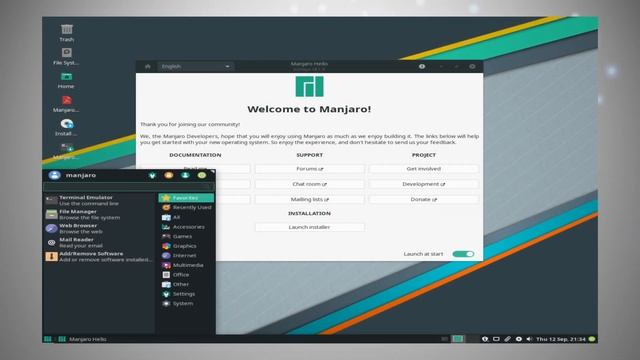Select the Accessories category
The width and height of the screenshot is (640, 360).
click(x=186, y=227)
